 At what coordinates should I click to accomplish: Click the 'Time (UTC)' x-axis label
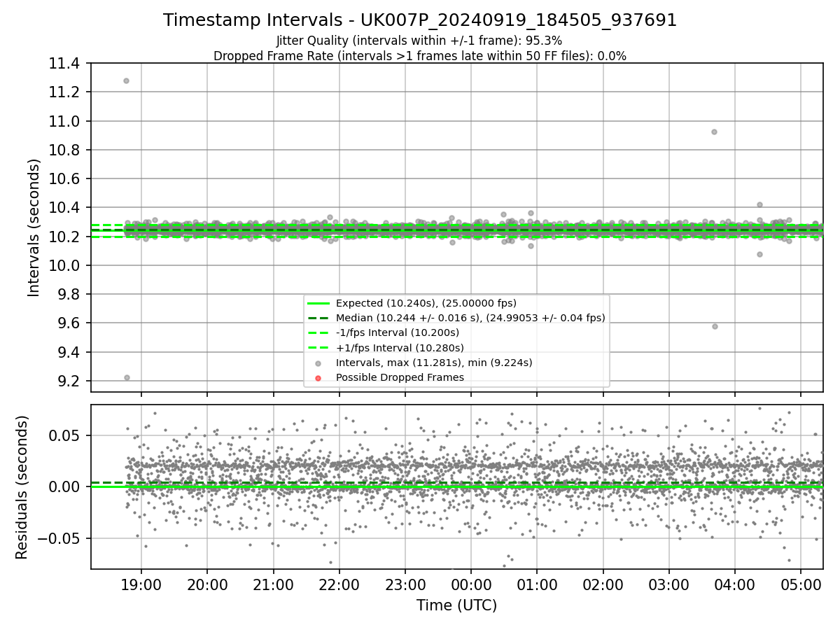[x=456, y=605]
